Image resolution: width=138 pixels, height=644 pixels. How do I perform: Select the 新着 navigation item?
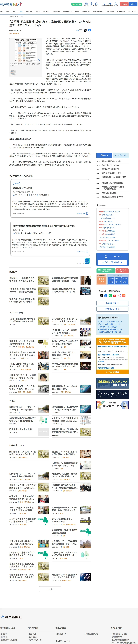(x=8, y=11)
